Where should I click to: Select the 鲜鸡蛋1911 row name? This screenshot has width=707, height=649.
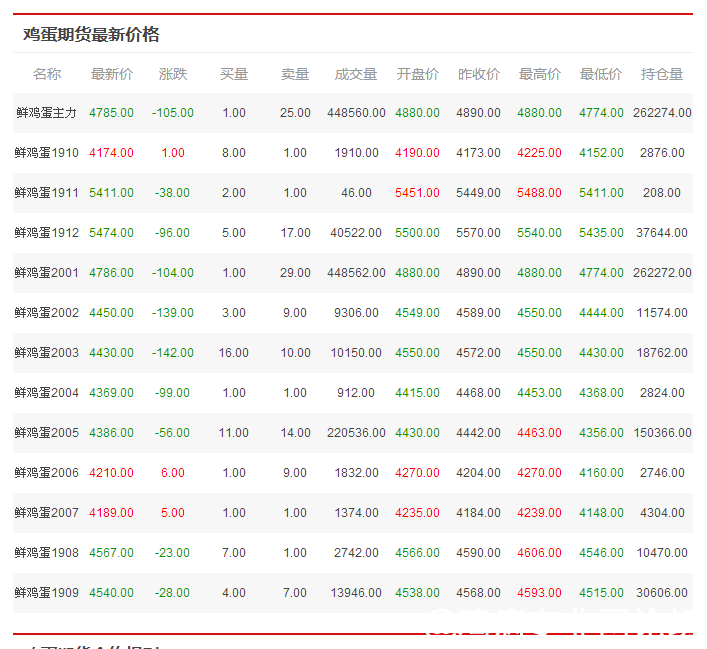coord(47,193)
